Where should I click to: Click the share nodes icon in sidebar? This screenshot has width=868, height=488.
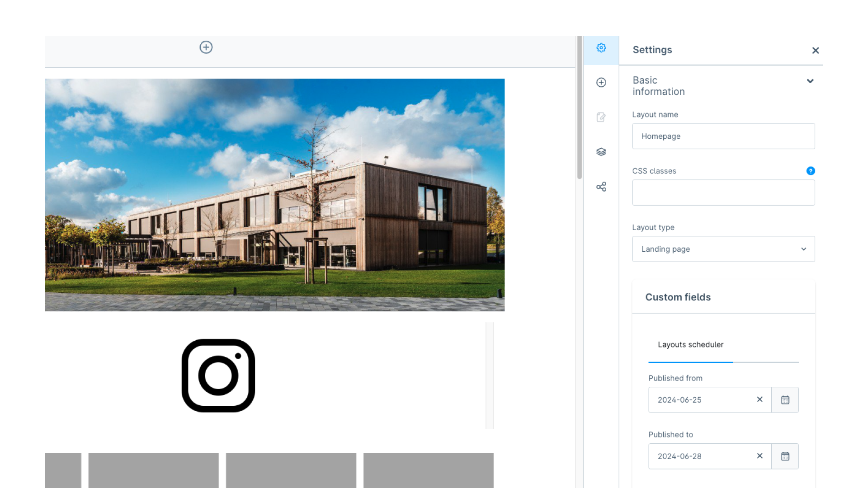(601, 187)
